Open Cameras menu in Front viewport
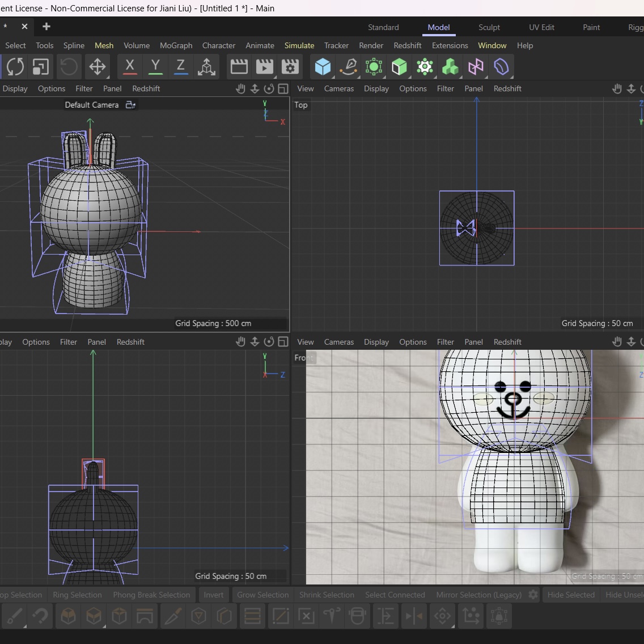Image resolution: width=644 pixels, height=644 pixels. pos(339,342)
